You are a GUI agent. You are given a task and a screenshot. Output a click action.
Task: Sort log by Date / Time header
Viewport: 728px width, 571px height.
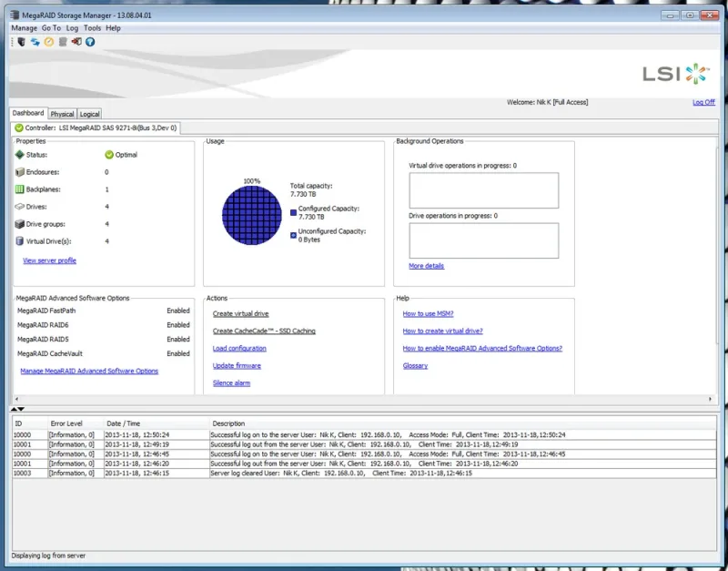(x=157, y=423)
